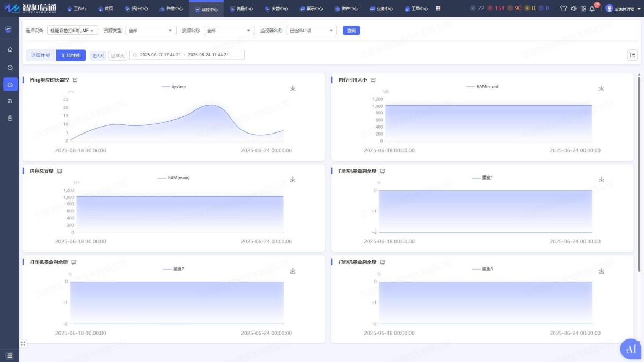This screenshot has width=644, height=362.
Task: Open the 资产中心 navigation tab
Action: [346, 9]
